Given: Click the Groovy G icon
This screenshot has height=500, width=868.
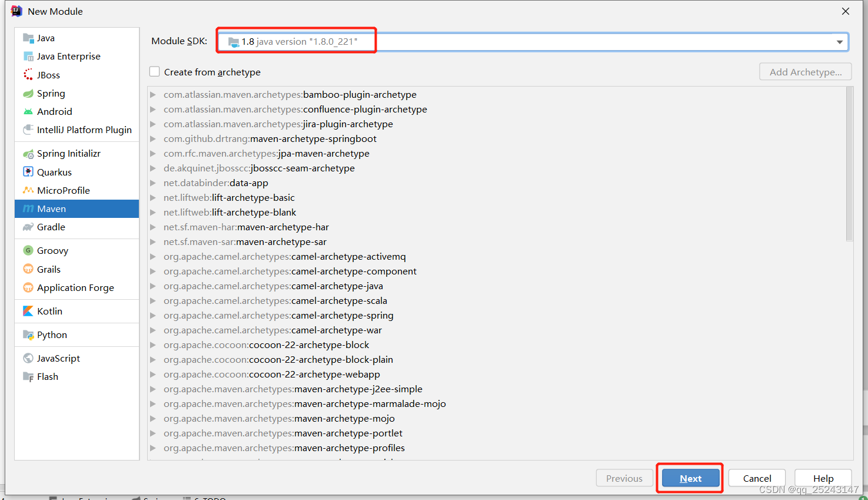Looking at the screenshot, I should tap(28, 250).
